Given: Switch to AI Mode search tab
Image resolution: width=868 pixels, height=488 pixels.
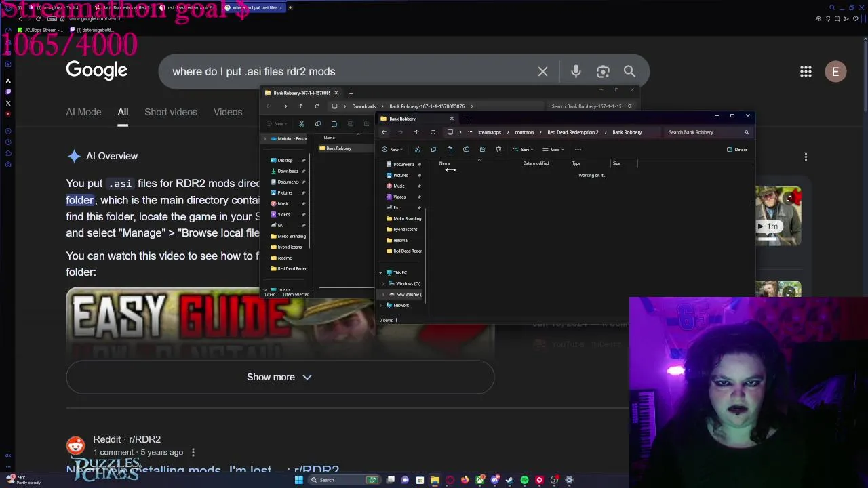Looking at the screenshot, I should pyautogui.click(x=83, y=112).
